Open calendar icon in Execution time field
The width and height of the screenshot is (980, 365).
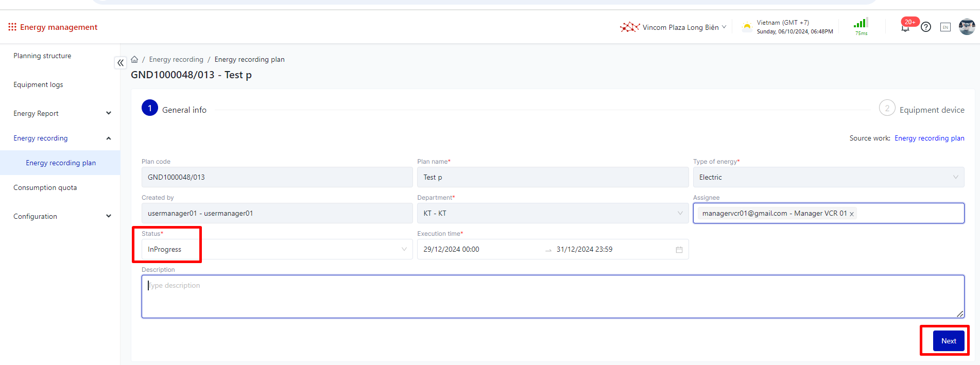[679, 250]
